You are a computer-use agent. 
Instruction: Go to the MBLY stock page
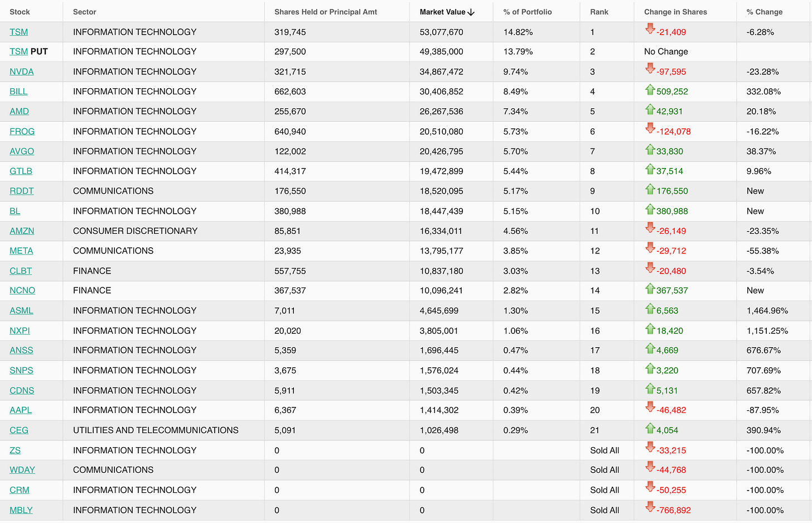click(x=21, y=510)
